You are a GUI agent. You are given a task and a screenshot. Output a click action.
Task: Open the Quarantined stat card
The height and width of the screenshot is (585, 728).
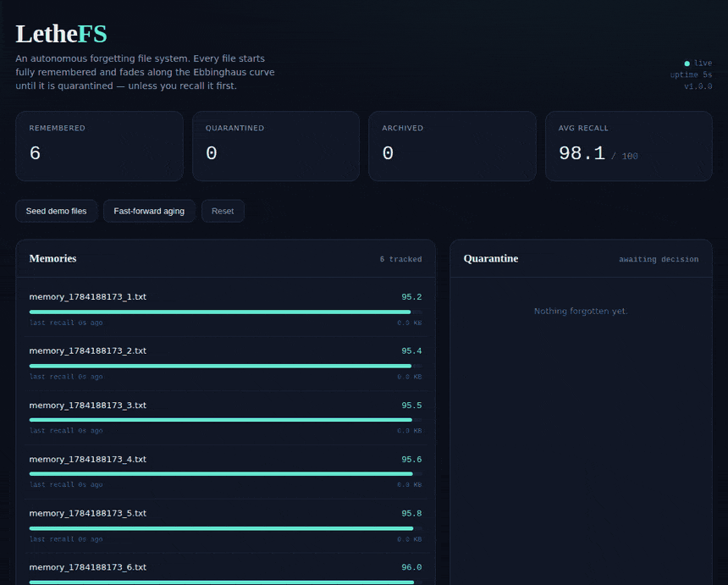tap(276, 146)
